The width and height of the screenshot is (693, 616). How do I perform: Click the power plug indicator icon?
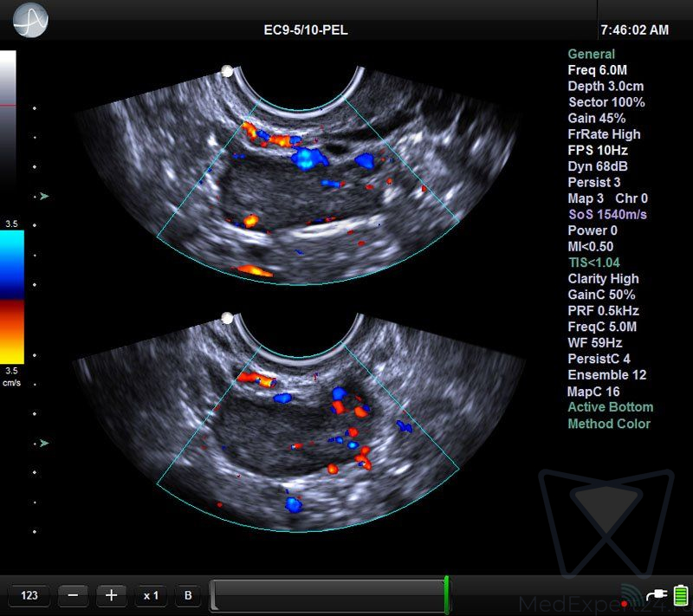pos(657,596)
